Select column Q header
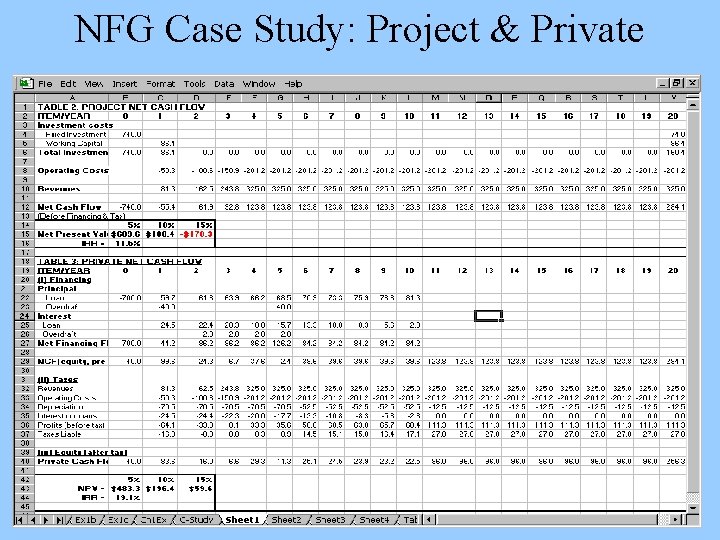Viewport: 720px width, 540px height. point(541,98)
